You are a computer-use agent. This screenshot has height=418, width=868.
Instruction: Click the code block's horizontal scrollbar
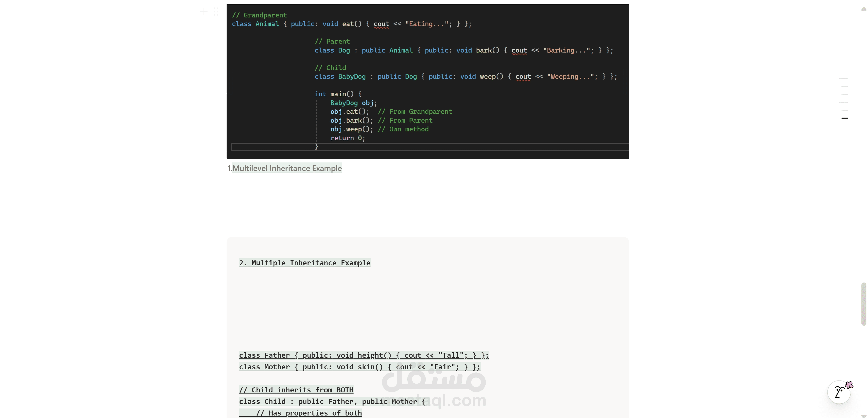(x=430, y=147)
